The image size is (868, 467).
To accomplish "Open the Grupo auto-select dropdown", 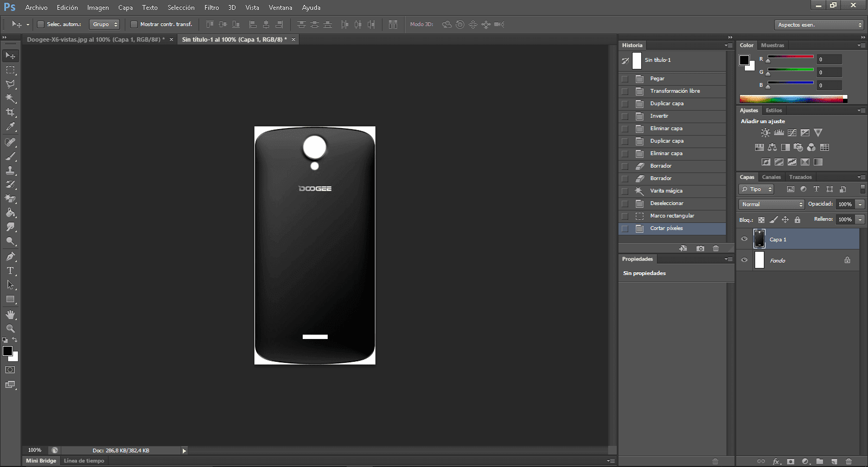I will click(104, 24).
